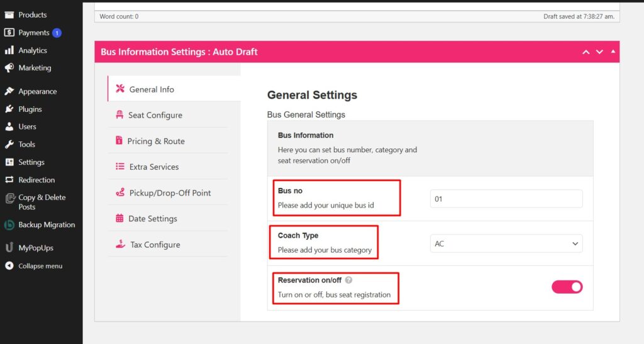
Task: Click the Products menu icon
Action: (x=9, y=14)
